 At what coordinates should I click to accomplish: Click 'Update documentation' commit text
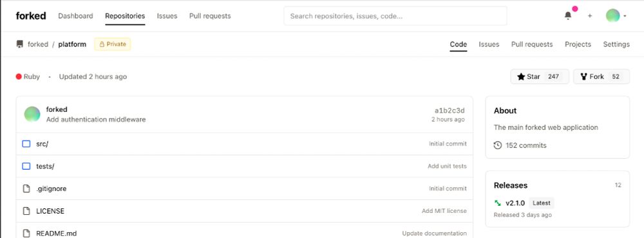coord(435,233)
